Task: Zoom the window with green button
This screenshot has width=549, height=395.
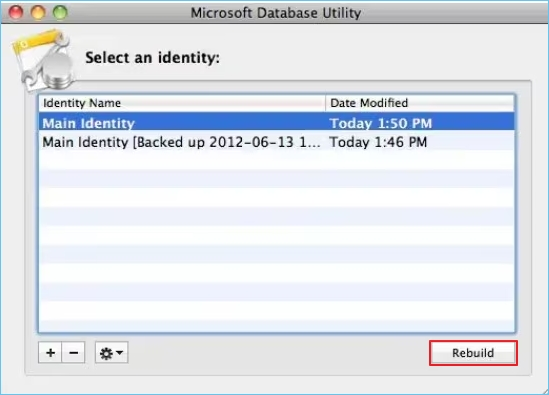Action: 60,12
